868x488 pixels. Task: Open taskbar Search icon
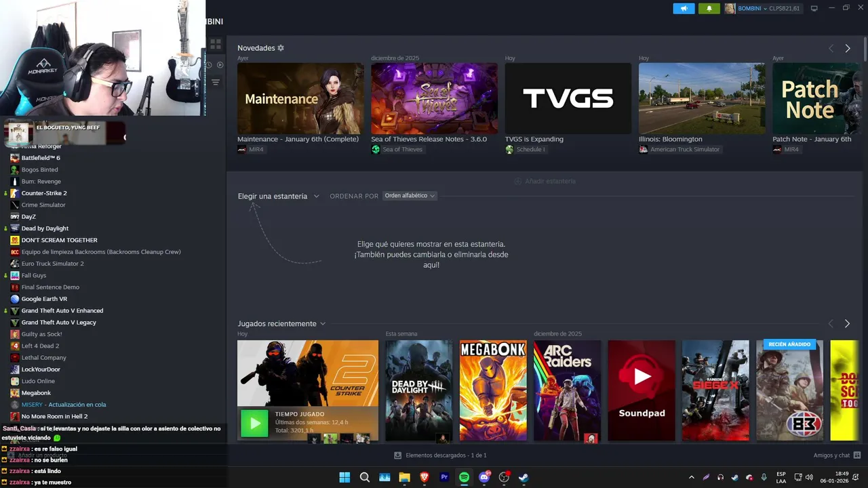(x=365, y=477)
